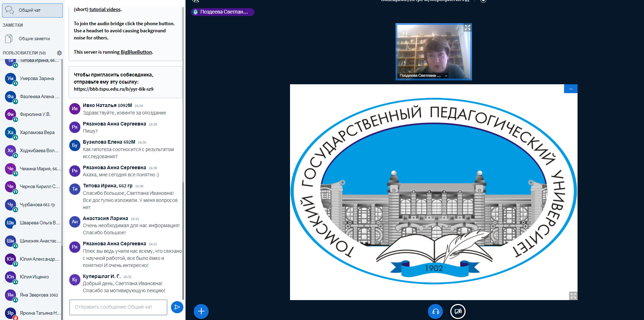Make the webcam video fullscreen
Viewport: 644px width, 320px height.
tap(467, 27)
